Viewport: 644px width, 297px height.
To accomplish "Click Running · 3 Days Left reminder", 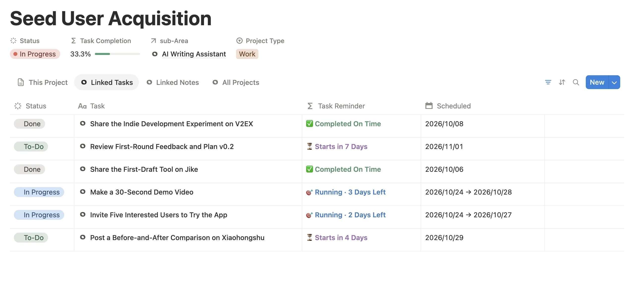I will 346,192.
